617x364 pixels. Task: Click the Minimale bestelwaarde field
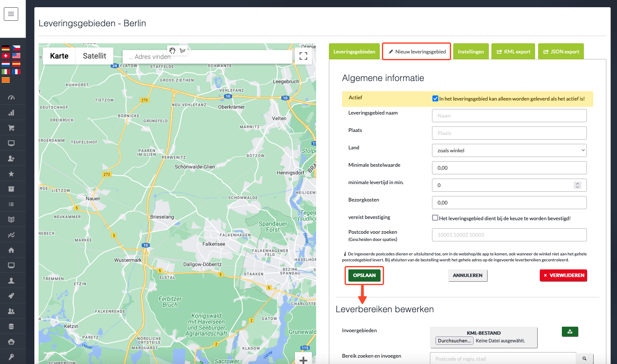click(x=509, y=168)
